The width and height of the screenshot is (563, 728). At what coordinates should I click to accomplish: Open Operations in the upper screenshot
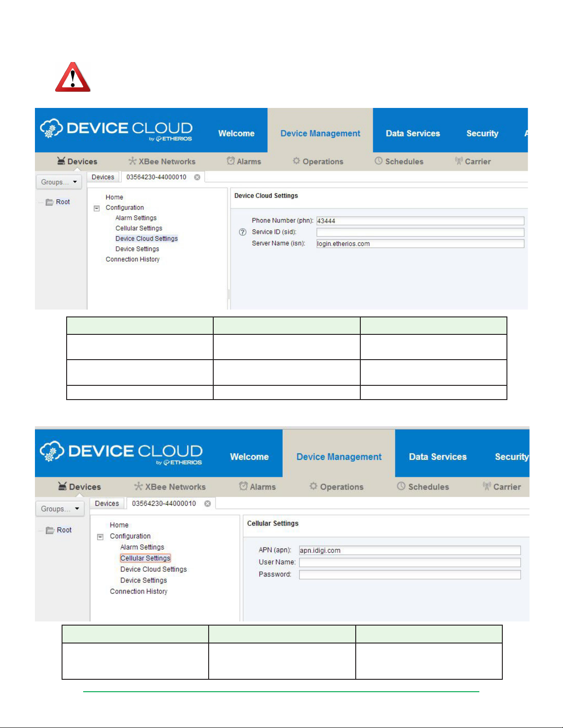[x=318, y=161]
